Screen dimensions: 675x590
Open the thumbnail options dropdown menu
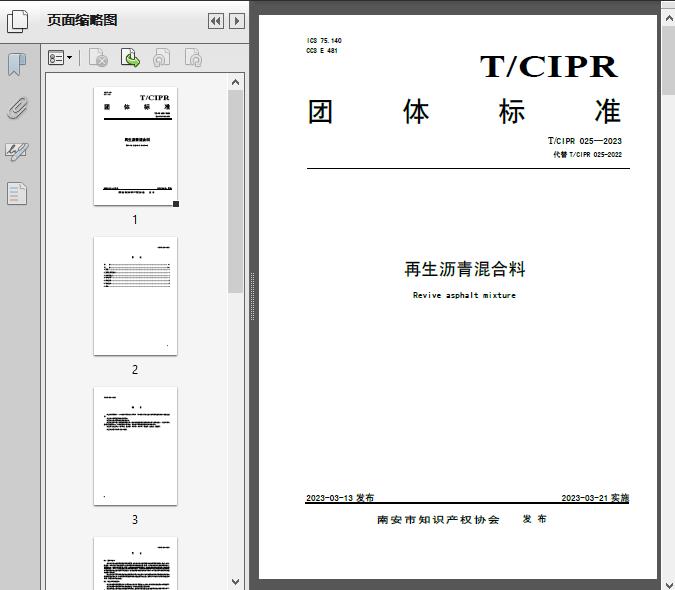[60, 58]
